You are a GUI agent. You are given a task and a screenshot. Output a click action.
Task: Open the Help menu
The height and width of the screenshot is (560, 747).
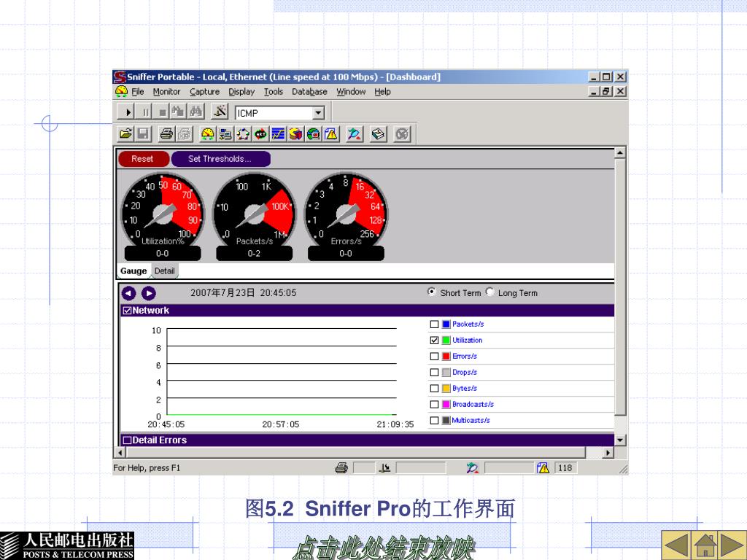[382, 91]
